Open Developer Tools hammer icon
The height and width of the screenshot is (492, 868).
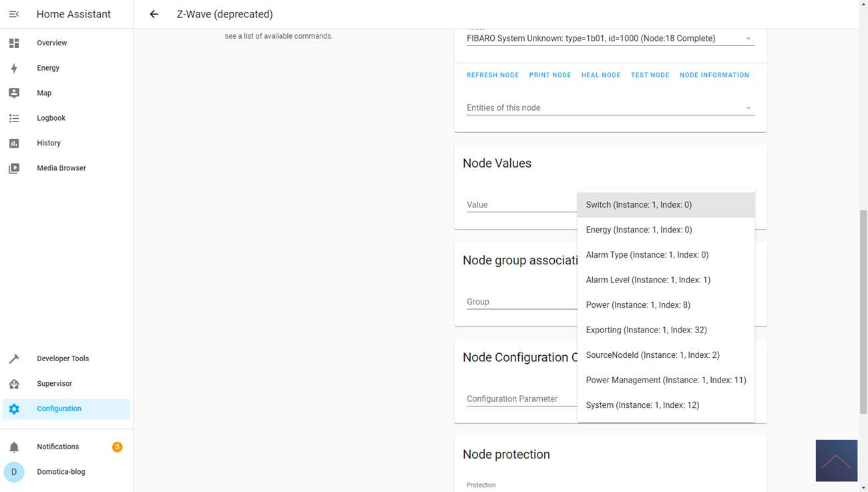pyautogui.click(x=14, y=358)
